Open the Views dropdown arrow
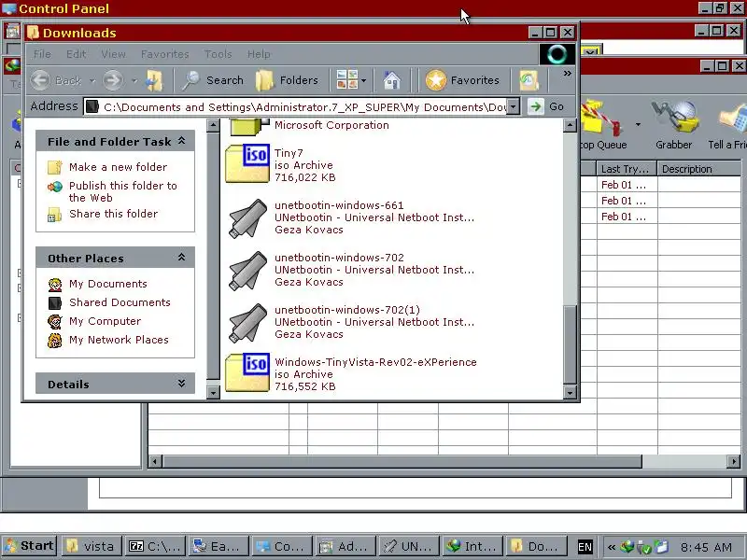Screen dimensions: 747x560 pos(364,80)
